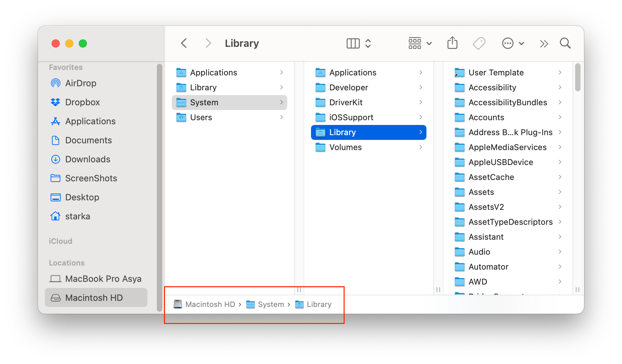Screen dimensions: 622x364
Task: Open the starka home folder
Action: [x=78, y=216]
